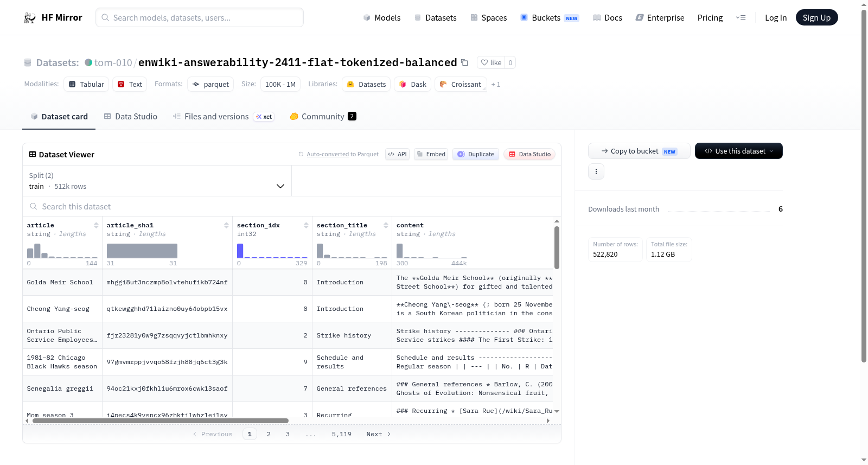Click Copy to bucket button
This screenshot has height=465, width=868.
[639, 151]
